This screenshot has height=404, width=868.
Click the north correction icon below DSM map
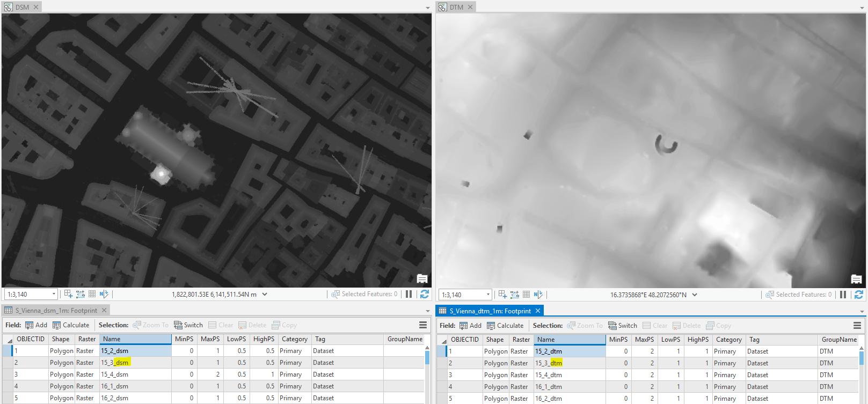coord(104,294)
